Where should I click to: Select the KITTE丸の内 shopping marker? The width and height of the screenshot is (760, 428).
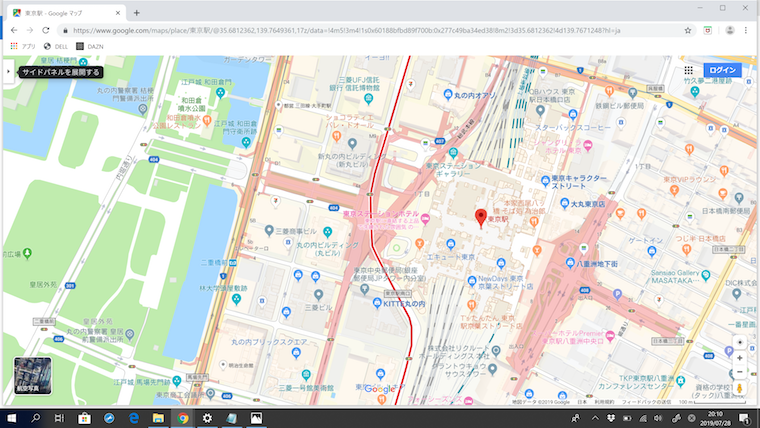(x=377, y=303)
